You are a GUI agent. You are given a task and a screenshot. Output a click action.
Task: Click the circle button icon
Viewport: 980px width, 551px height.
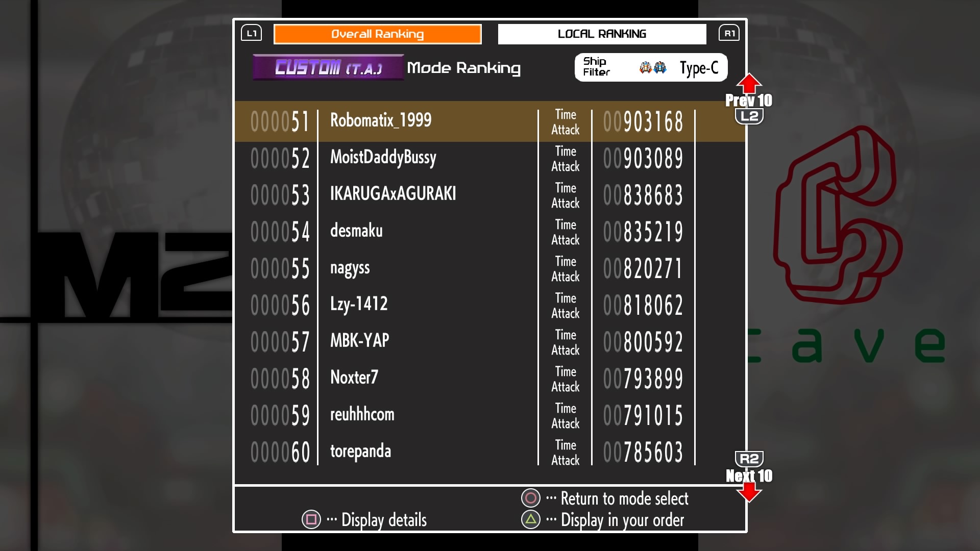tap(531, 498)
